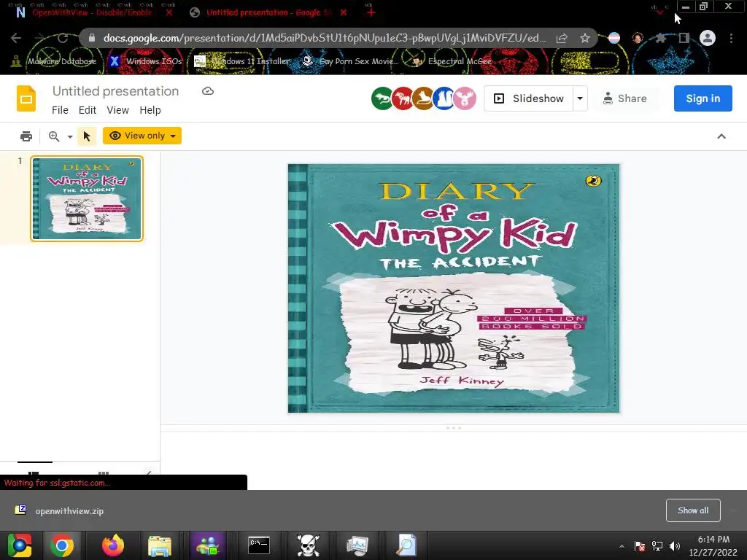Click the cloud document status icon

(x=208, y=91)
